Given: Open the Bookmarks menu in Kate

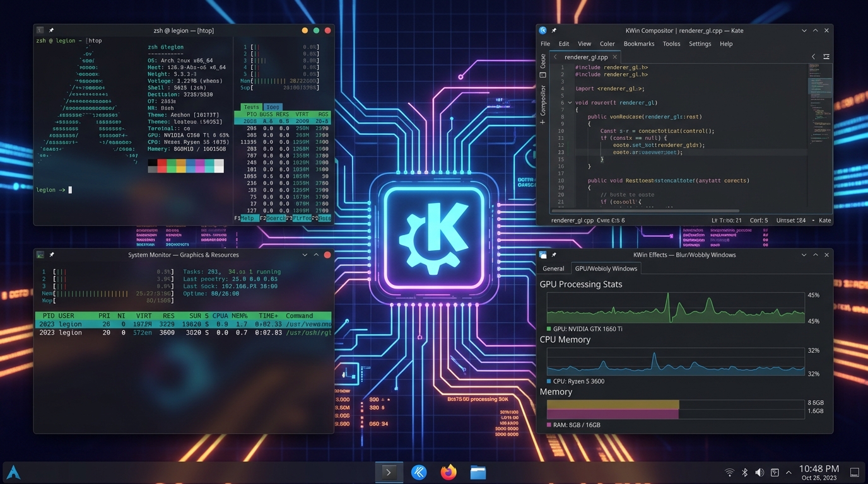Looking at the screenshot, I should tap(639, 43).
